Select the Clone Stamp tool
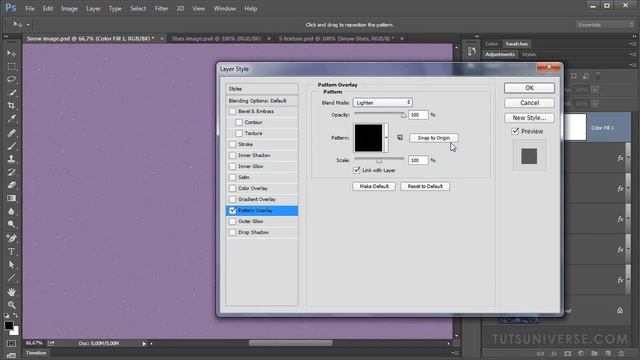This screenshot has height=360, width=640. point(11,159)
